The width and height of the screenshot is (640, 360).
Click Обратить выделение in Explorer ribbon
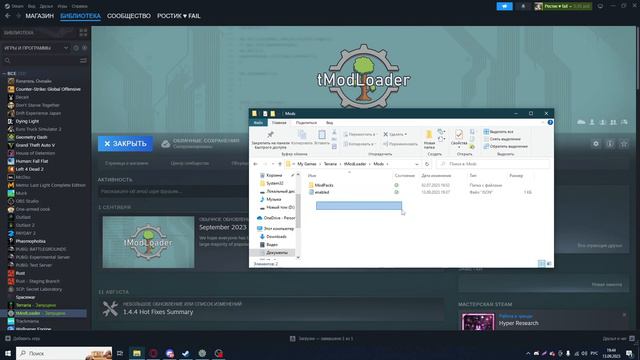(x=506, y=146)
